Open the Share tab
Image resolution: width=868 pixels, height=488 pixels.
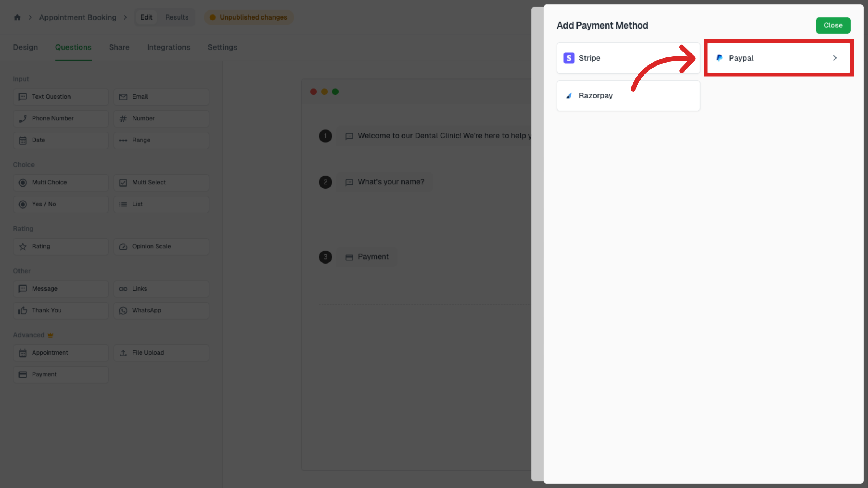[119, 47]
